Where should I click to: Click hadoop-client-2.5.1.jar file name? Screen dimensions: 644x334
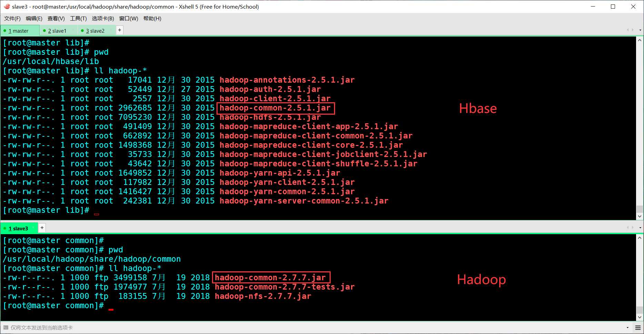pyautogui.click(x=275, y=98)
